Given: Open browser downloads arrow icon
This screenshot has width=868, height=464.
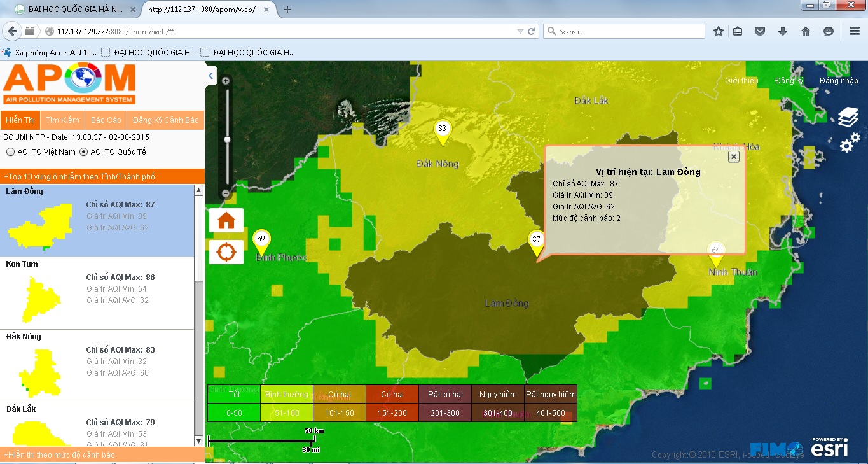Looking at the screenshot, I should coord(783,31).
